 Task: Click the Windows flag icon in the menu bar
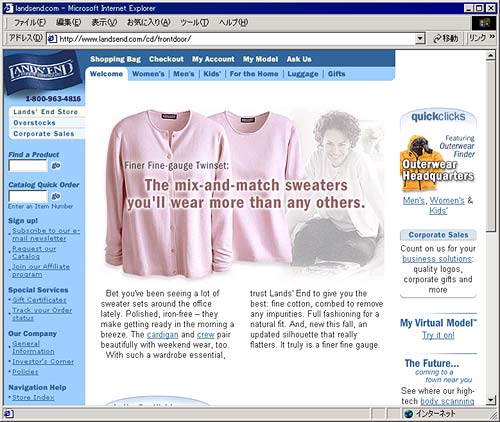coord(484,23)
